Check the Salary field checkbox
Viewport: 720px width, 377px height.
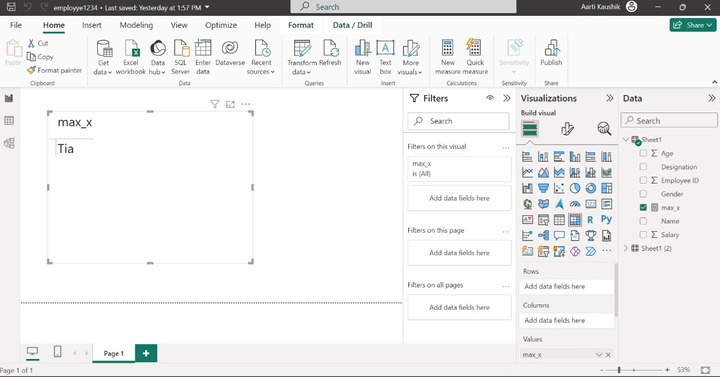643,235
